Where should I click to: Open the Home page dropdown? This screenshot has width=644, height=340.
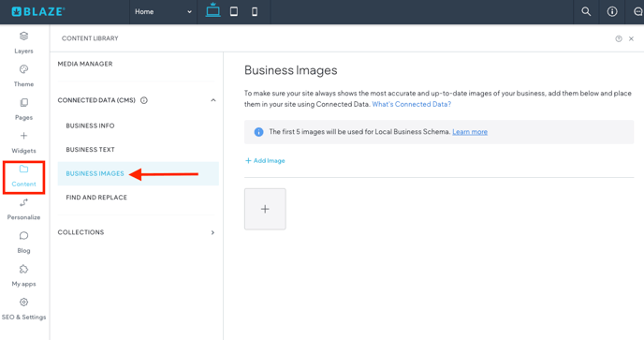click(163, 12)
